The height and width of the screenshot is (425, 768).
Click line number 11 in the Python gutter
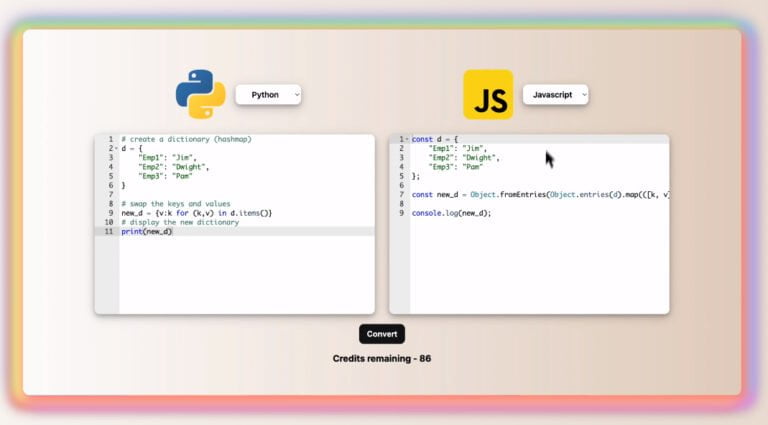click(x=109, y=232)
